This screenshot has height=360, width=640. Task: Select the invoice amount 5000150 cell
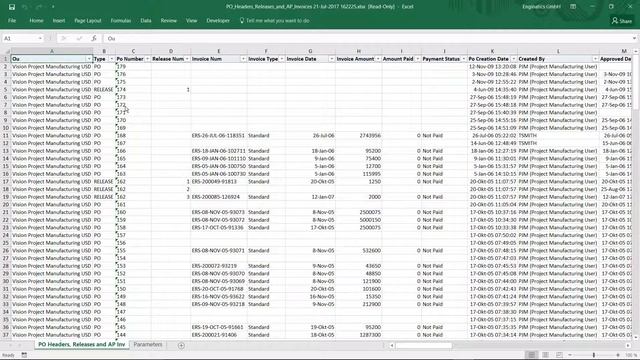[x=358, y=220]
